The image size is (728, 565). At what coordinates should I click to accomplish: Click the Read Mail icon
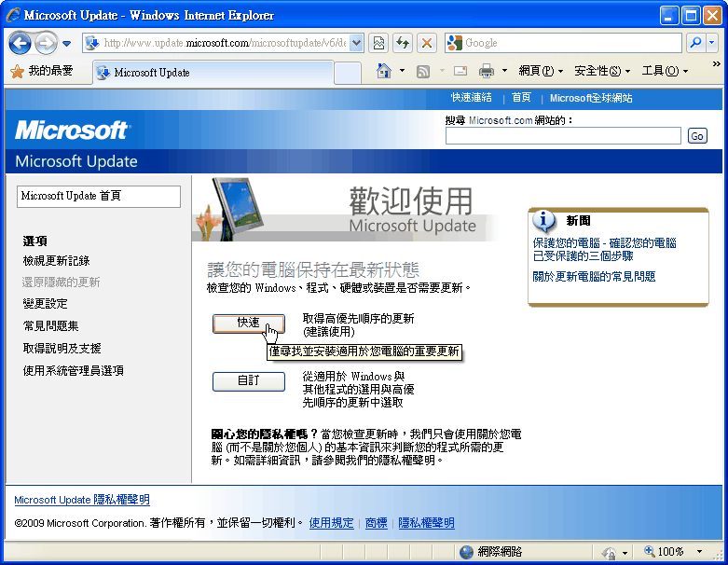click(x=460, y=71)
